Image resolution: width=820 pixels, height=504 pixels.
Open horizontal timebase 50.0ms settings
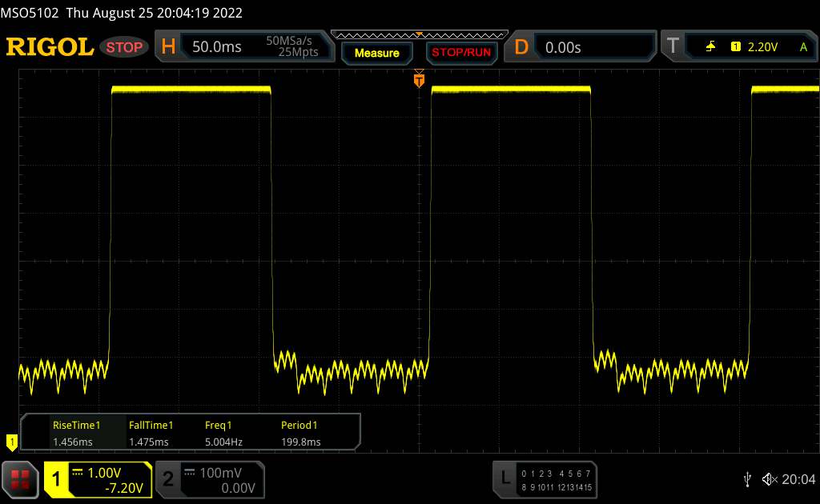click(x=244, y=46)
